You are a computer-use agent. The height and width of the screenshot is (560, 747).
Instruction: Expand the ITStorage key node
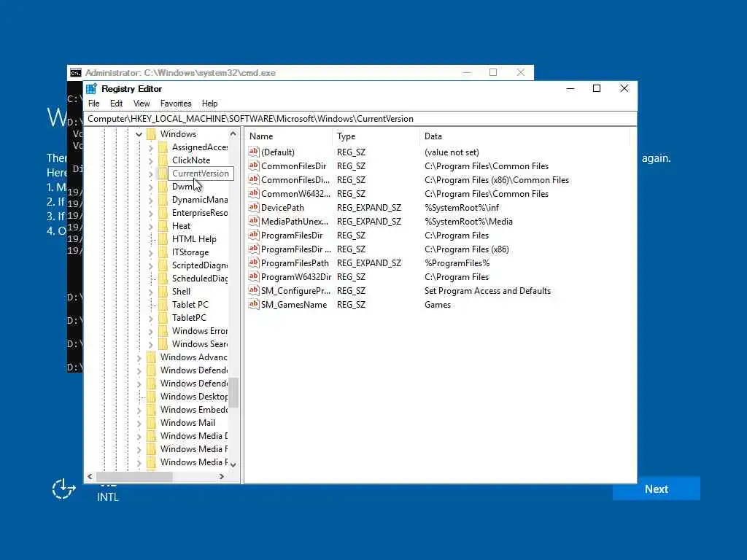[x=150, y=253]
